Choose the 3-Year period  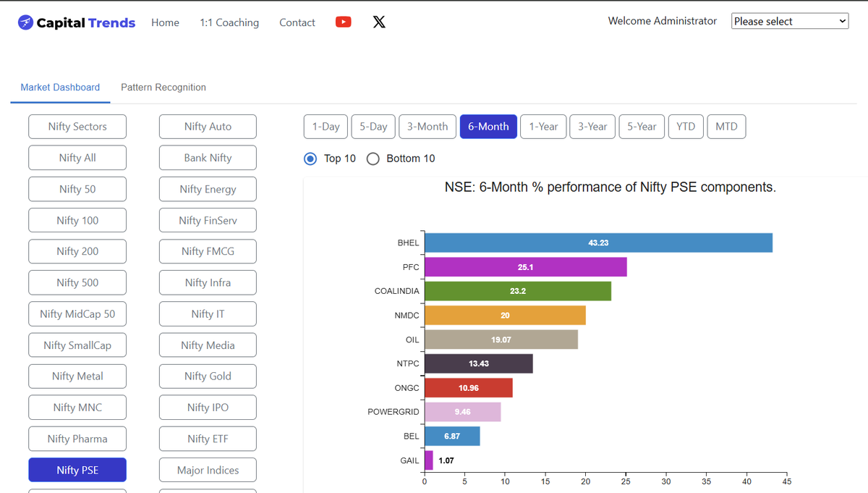[592, 127]
